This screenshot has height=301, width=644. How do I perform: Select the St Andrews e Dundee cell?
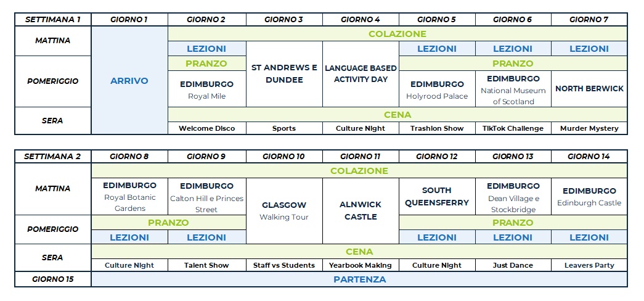(x=284, y=74)
